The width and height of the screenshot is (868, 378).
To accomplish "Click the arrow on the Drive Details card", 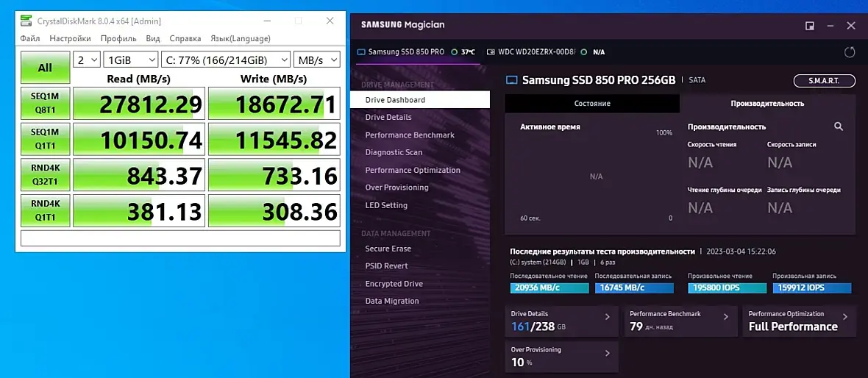I will pos(608,317).
